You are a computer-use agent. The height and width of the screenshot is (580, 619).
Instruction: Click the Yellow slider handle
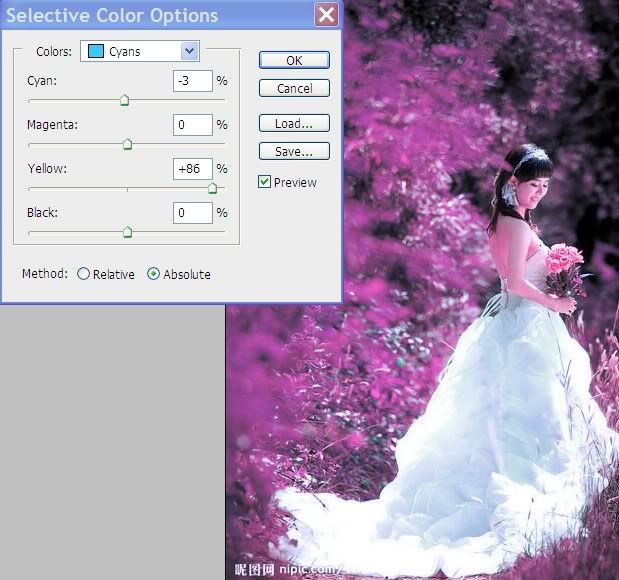(212, 188)
